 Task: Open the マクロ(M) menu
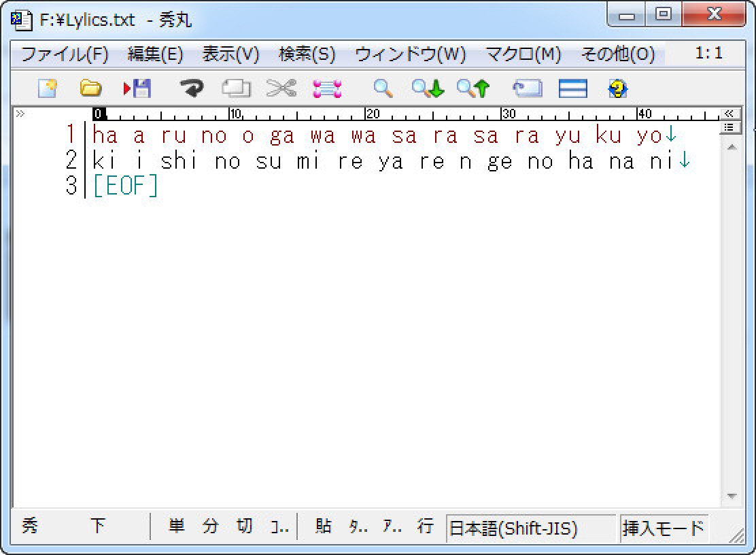coord(523,54)
